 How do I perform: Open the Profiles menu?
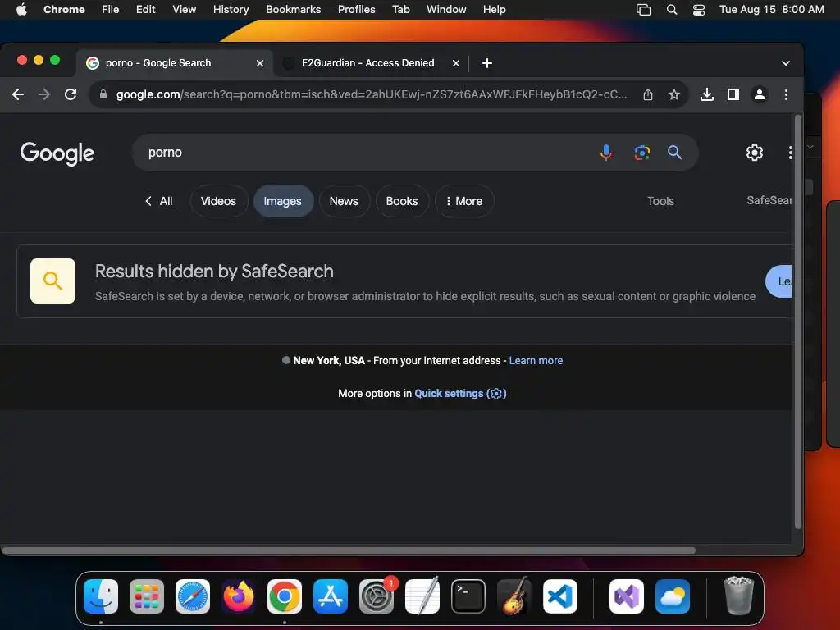pyautogui.click(x=356, y=10)
